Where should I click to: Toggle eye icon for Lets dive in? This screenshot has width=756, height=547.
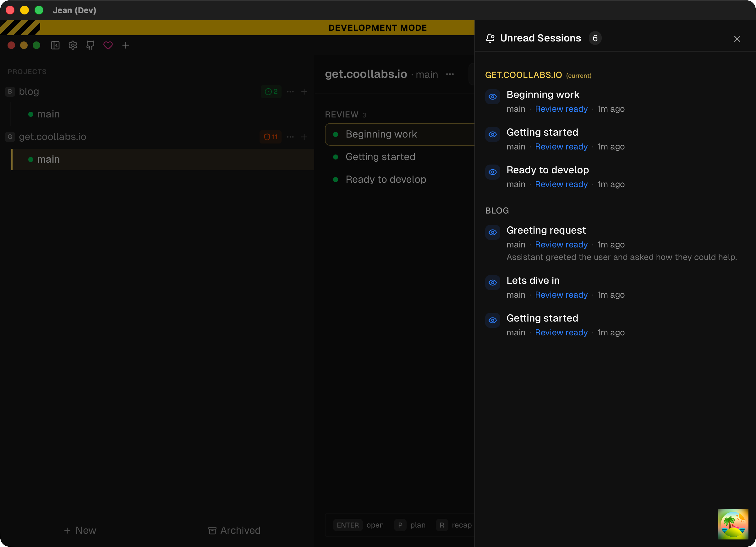[492, 283]
